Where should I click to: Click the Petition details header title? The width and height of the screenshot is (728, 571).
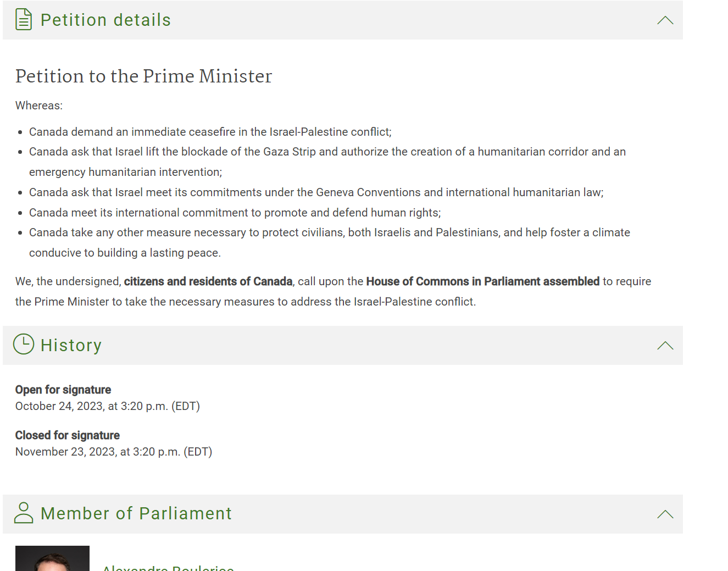tap(106, 20)
